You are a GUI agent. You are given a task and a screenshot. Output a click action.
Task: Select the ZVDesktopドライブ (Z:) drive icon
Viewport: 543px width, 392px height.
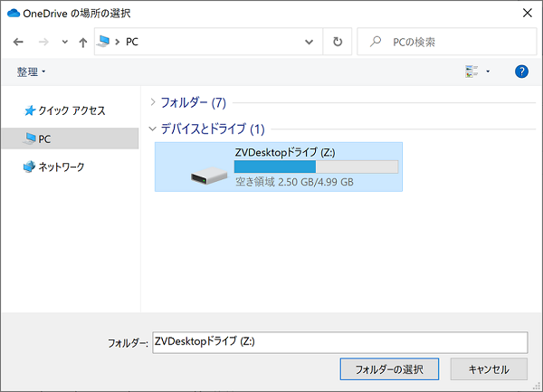209,176
